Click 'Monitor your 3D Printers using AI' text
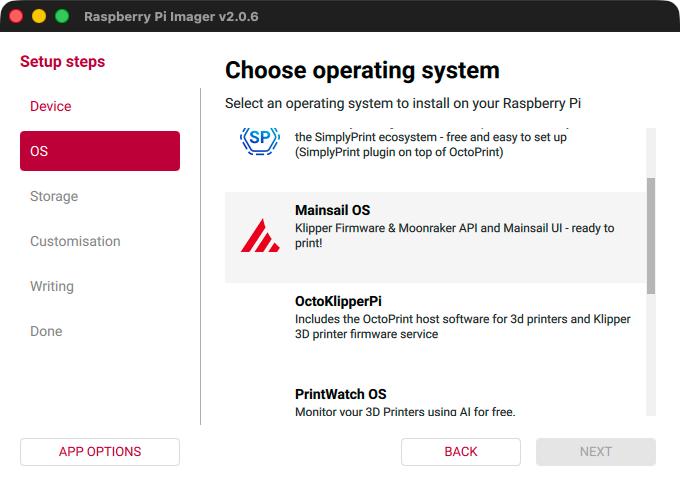The height and width of the screenshot is (482, 680). click(x=405, y=411)
